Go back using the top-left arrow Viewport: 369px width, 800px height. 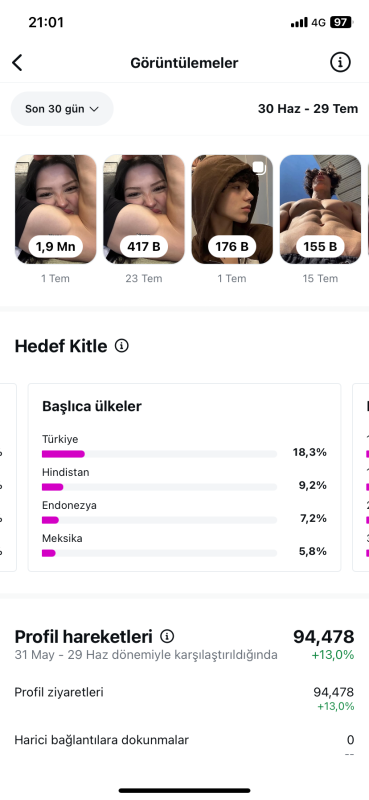coord(17,63)
